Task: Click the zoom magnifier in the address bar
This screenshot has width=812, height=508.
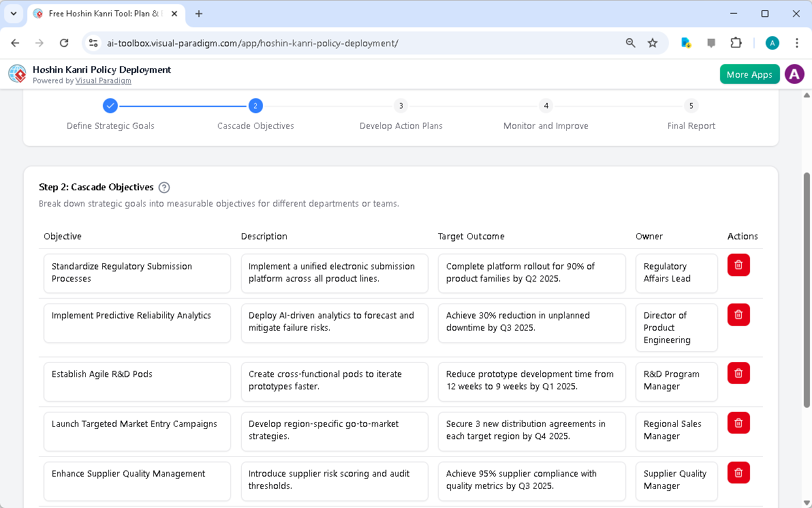Action: pyautogui.click(x=630, y=42)
